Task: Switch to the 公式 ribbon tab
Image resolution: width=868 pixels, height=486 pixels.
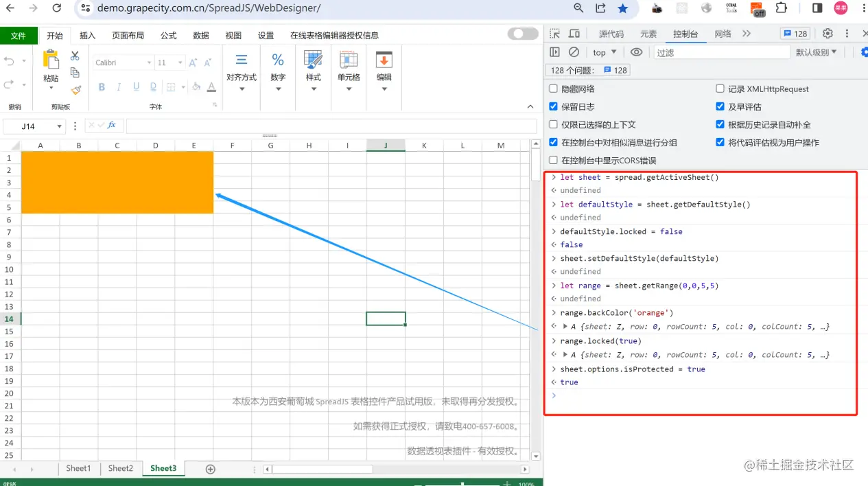Action: [169, 36]
